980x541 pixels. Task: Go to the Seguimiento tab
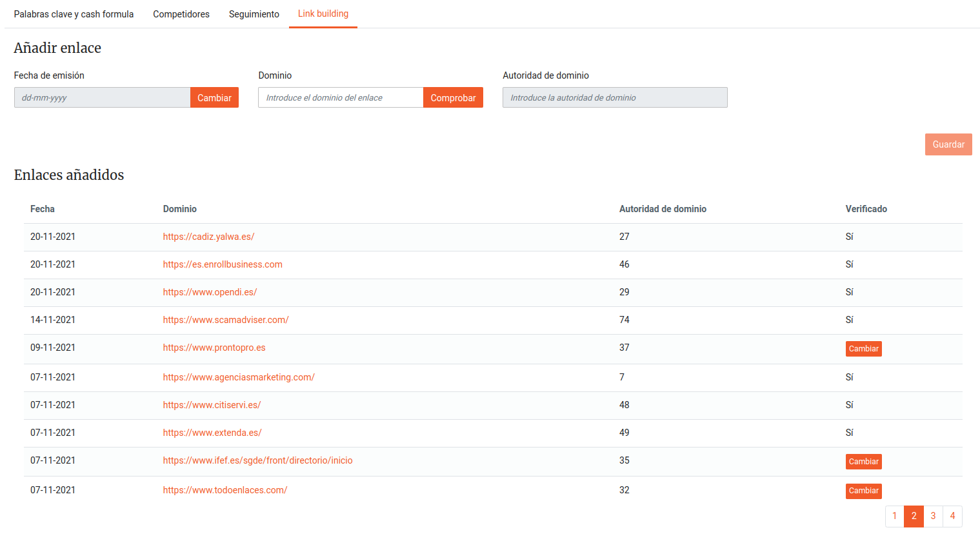coord(254,14)
